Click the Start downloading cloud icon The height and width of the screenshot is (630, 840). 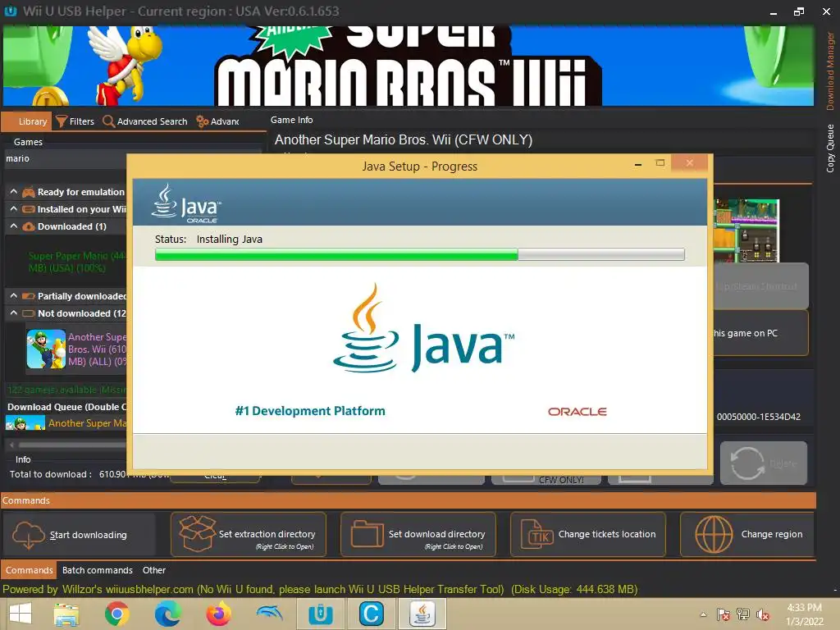pos(28,535)
